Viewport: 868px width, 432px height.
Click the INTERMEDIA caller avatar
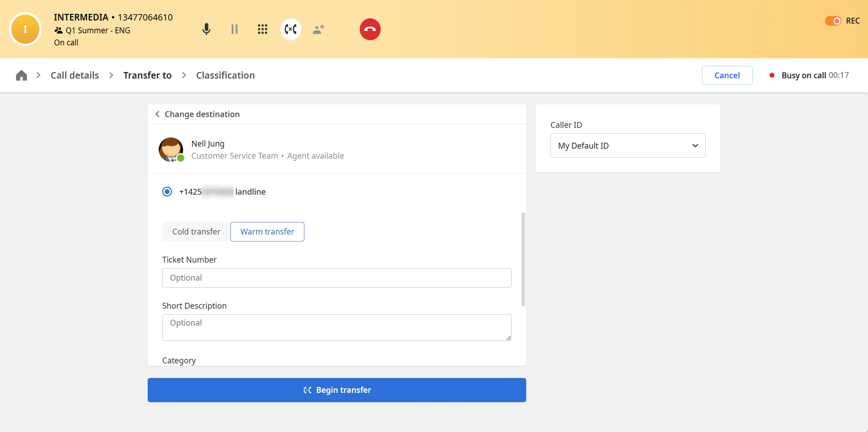pyautogui.click(x=25, y=29)
